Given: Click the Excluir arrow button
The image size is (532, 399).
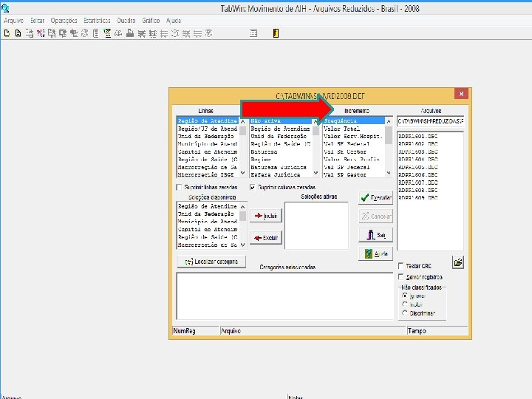Looking at the screenshot, I should 266,238.
